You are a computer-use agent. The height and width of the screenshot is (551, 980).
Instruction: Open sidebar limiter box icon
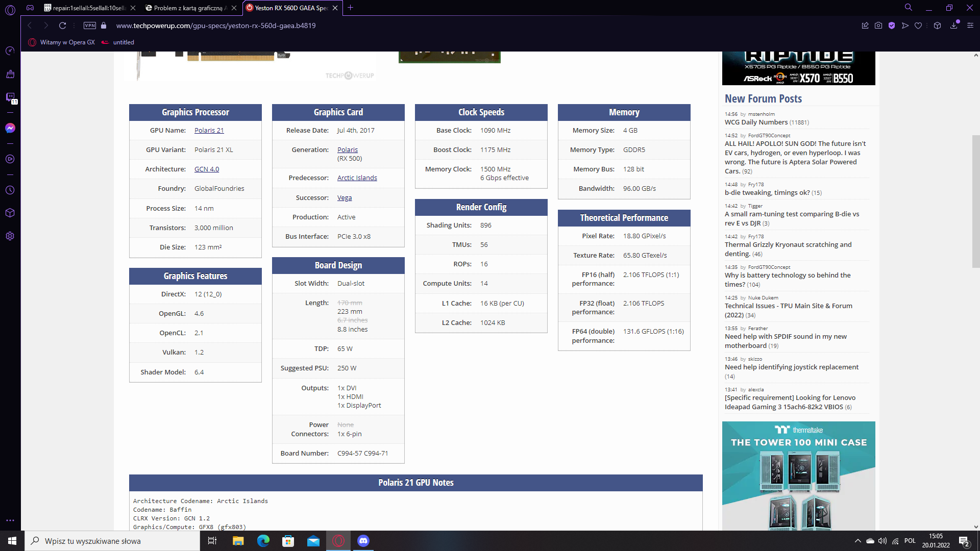10,74
